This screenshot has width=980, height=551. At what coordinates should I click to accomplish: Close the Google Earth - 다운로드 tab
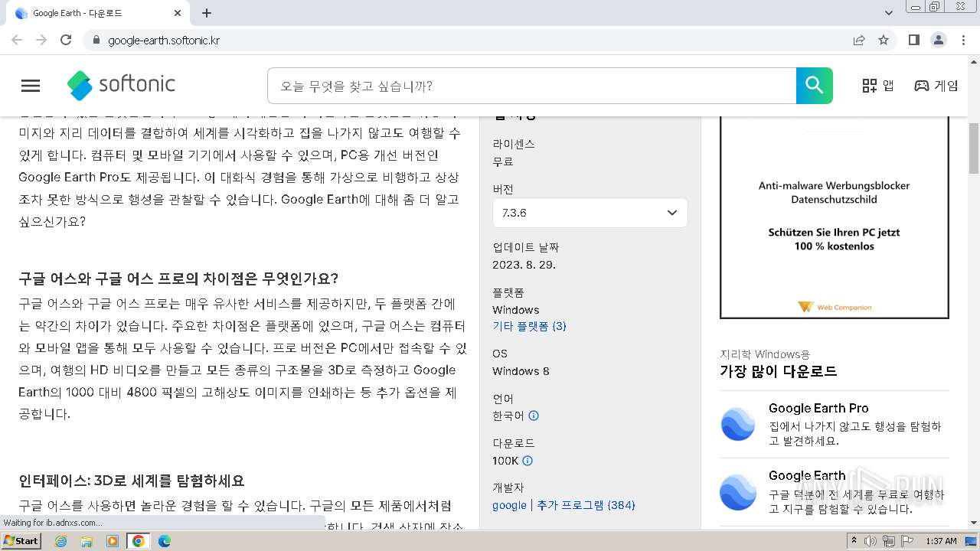[178, 13]
